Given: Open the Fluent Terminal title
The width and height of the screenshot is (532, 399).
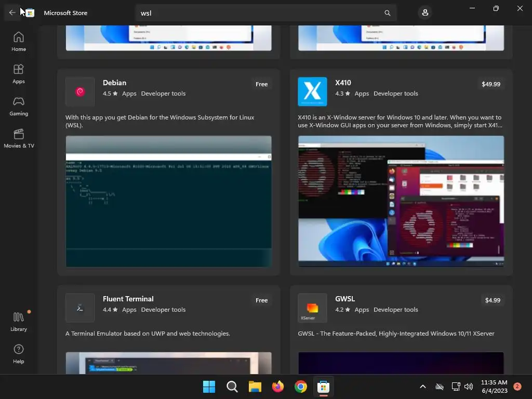Looking at the screenshot, I should tap(128, 299).
